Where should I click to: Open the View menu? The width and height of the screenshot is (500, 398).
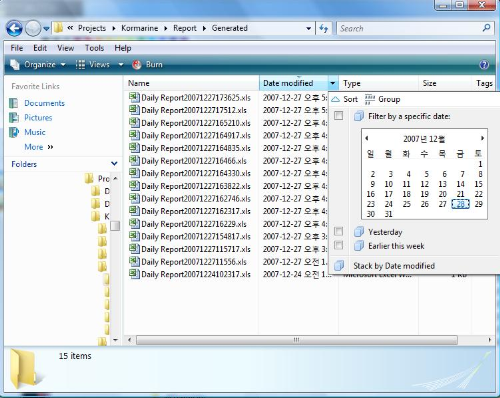point(65,48)
